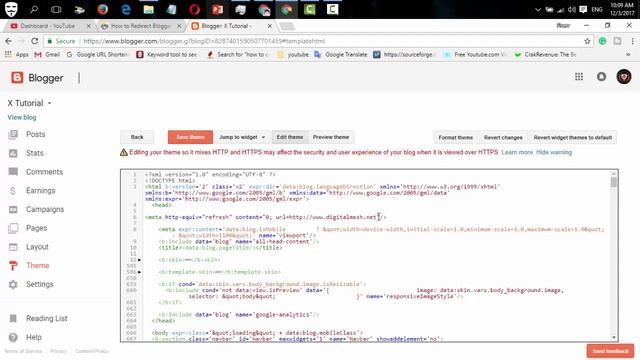Open Chrome three-dot menu
The width and height of the screenshot is (640, 360).
[632, 41]
